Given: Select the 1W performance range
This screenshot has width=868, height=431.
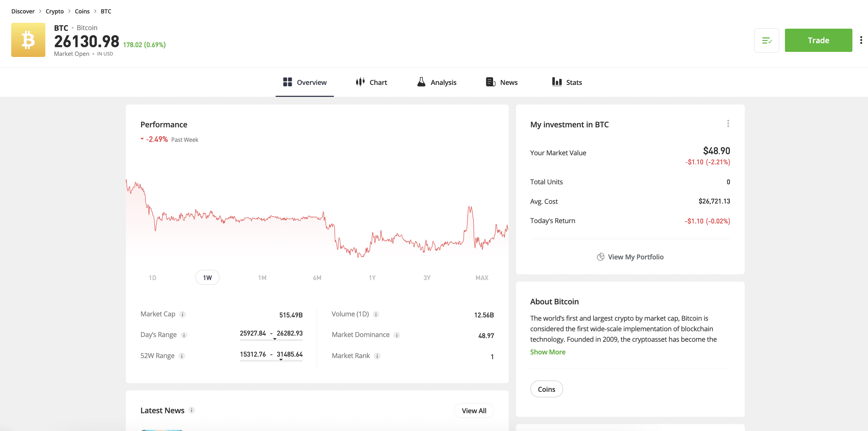Looking at the screenshot, I should tap(207, 278).
